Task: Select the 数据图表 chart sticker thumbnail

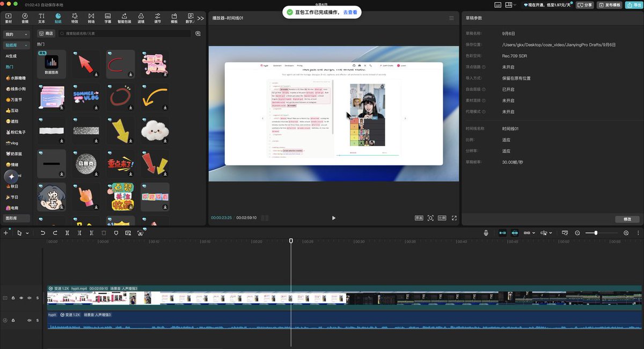Action: tap(52, 64)
